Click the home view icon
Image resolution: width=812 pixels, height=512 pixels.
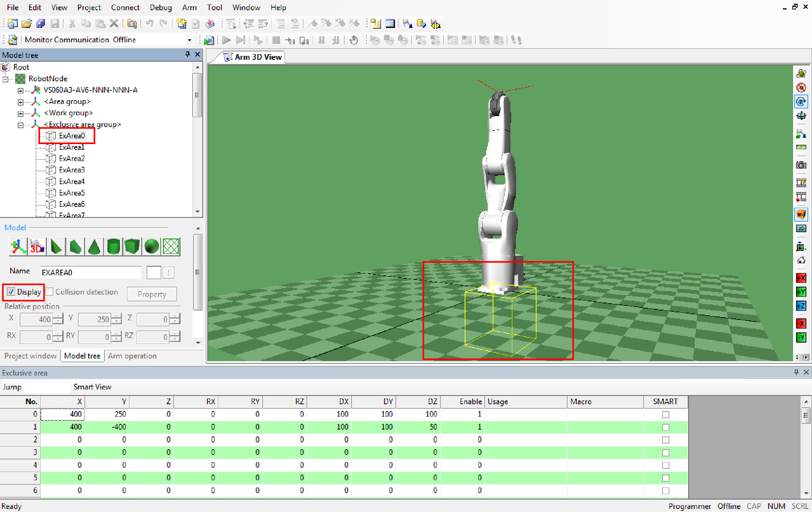(x=801, y=260)
